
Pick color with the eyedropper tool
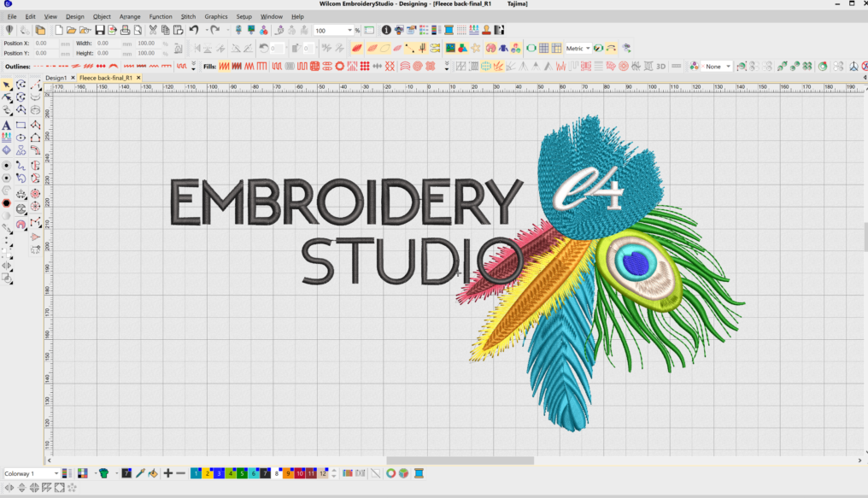(x=139, y=473)
